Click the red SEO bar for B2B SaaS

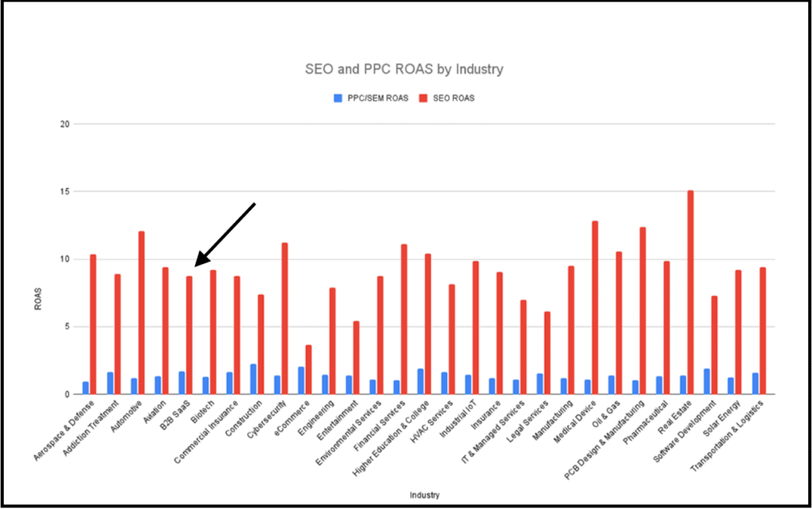pos(189,335)
